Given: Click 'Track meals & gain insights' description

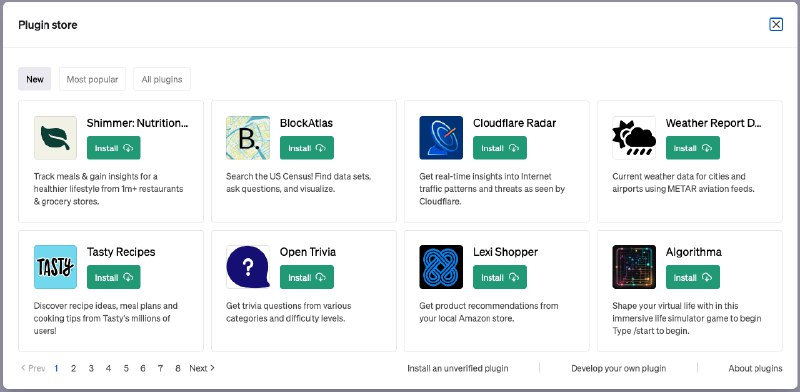Looking at the screenshot, I should (108, 189).
